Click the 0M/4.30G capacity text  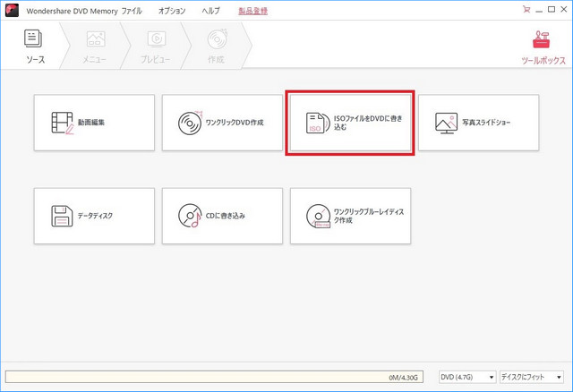[x=403, y=378]
